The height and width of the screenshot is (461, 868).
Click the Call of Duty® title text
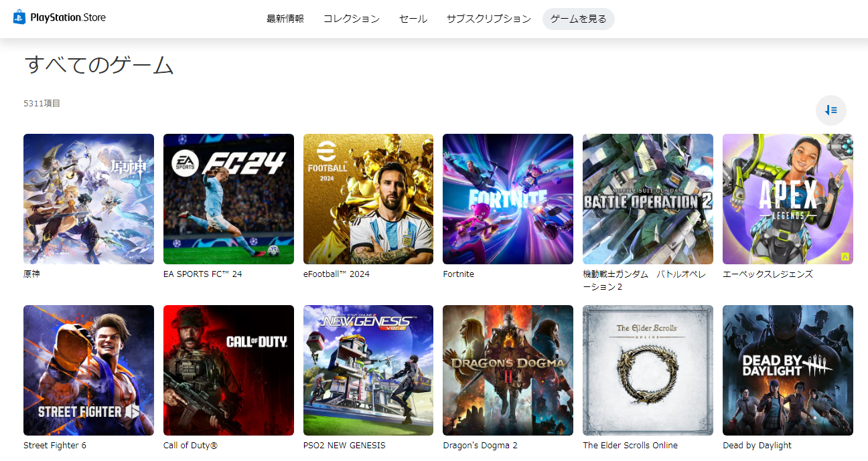click(x=191, y=446)
